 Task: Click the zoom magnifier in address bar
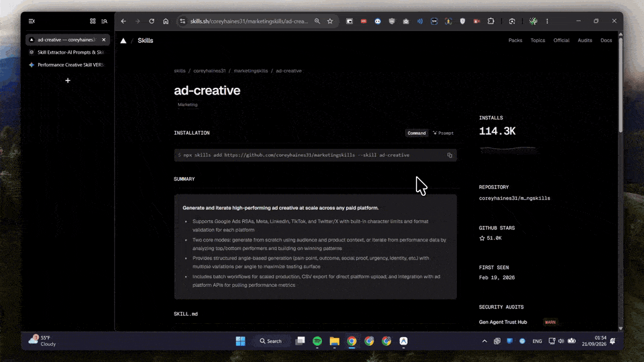coord(317,21)
